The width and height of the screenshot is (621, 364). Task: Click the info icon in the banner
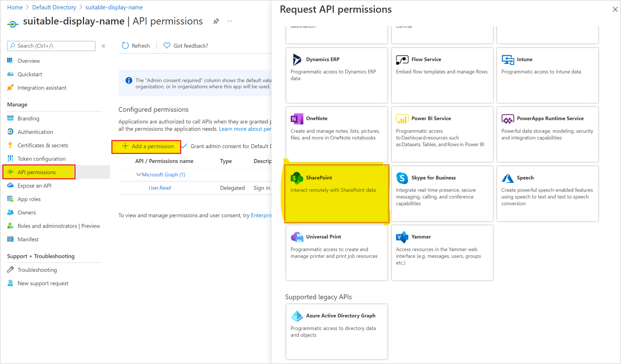(129, 81)
